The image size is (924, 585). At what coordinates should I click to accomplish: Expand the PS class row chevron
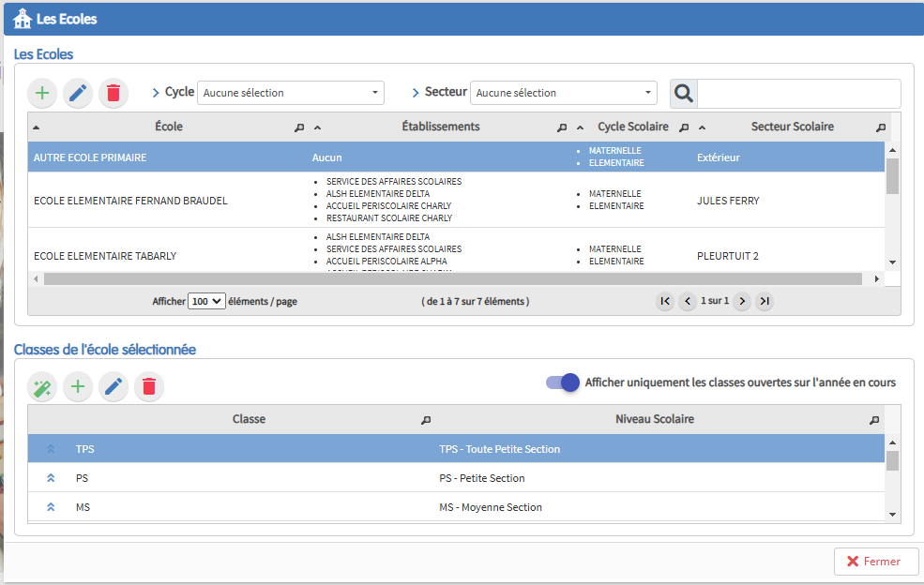coord(51,478)
